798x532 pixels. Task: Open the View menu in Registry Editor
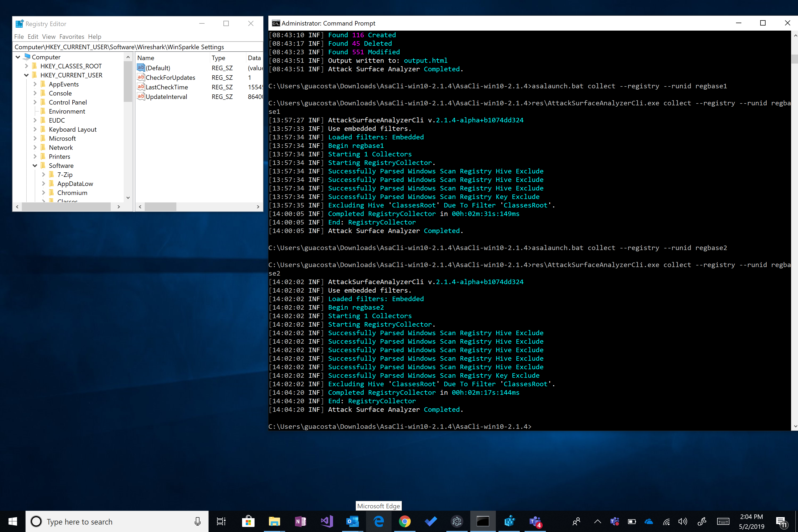point(48,37)
